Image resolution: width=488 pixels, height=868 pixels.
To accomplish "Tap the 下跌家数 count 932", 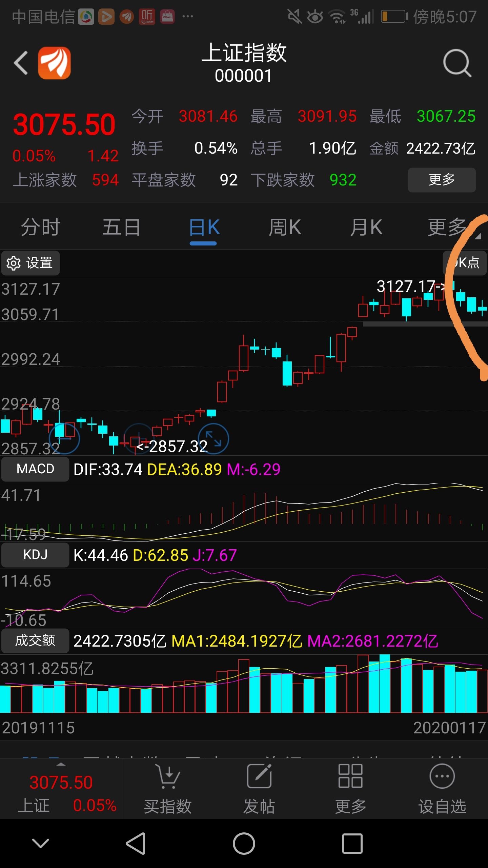I will pos(343,180).
